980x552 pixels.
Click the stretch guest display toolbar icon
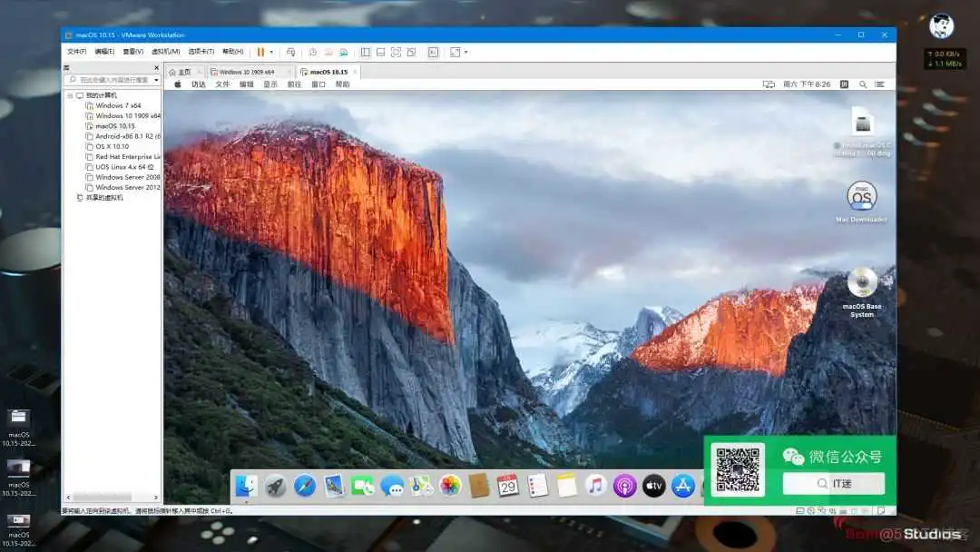click(455, 52)
